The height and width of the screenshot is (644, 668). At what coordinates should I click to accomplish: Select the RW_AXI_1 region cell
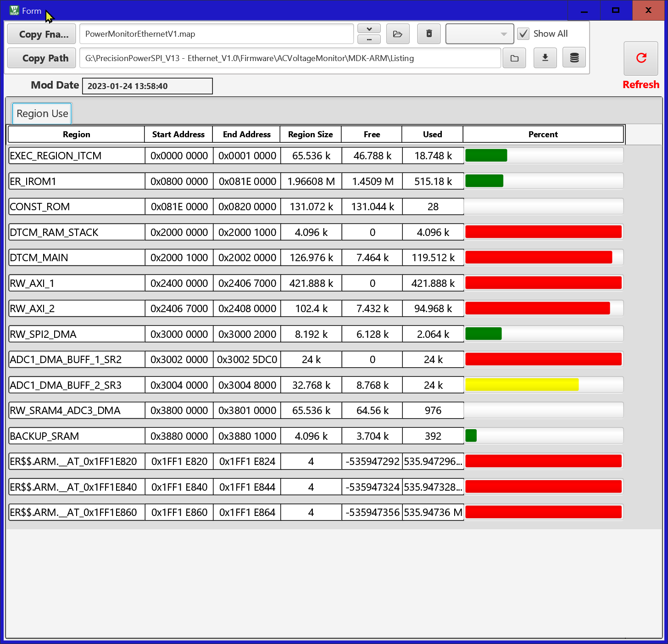tap(77, 283)
